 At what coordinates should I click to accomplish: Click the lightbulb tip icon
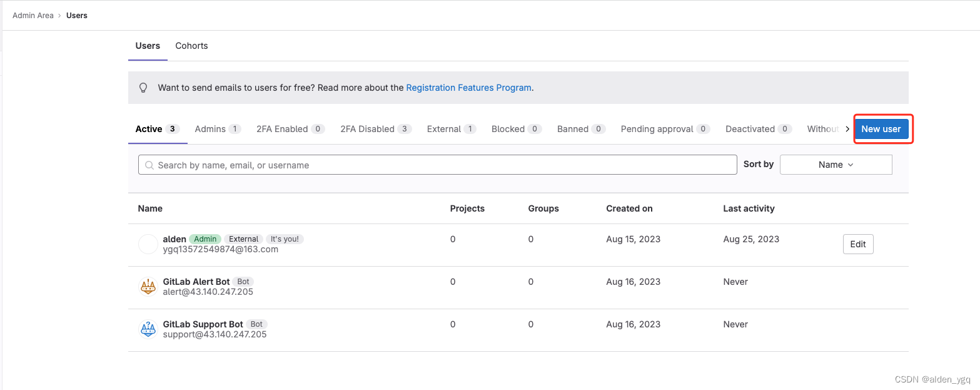tap(143, 88)
